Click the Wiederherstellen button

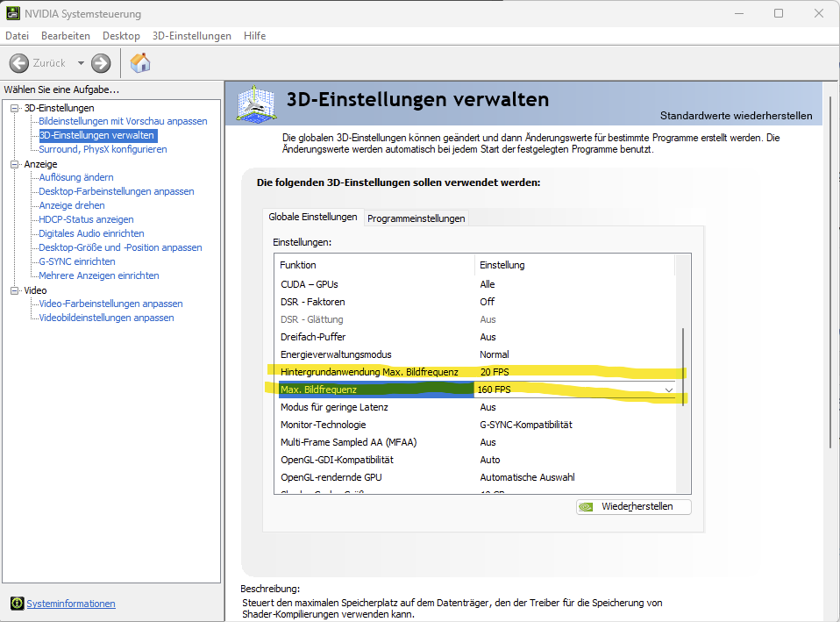pos(634,507)
